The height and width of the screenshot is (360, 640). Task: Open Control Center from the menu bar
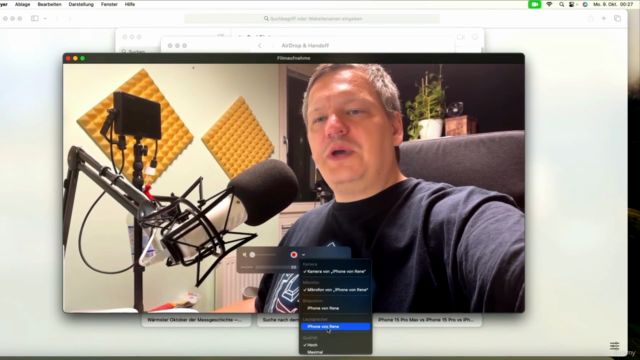click(572, 4)
